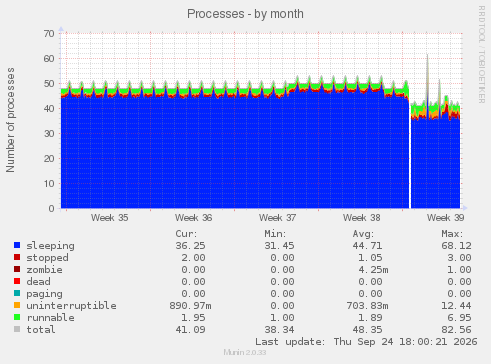This screenshot has height=364, width=491.
Task: Click the 'Processes - by month' title
Action: (245, 14)
